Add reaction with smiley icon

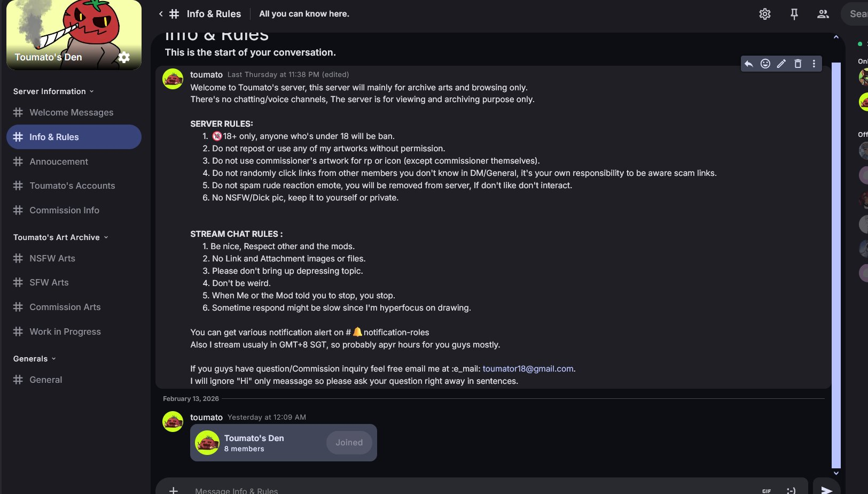[765, 64]
